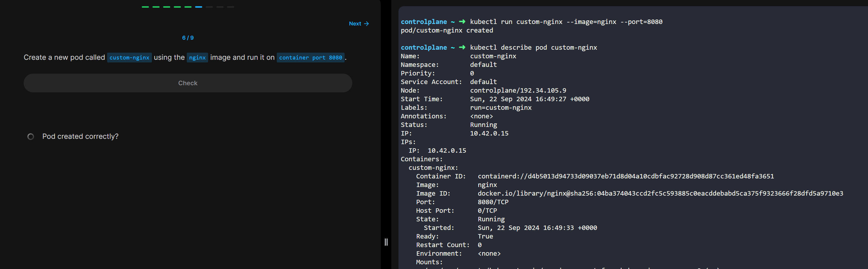Click the Labels value run=custom-nginx
868x269 pixels.
501,108
